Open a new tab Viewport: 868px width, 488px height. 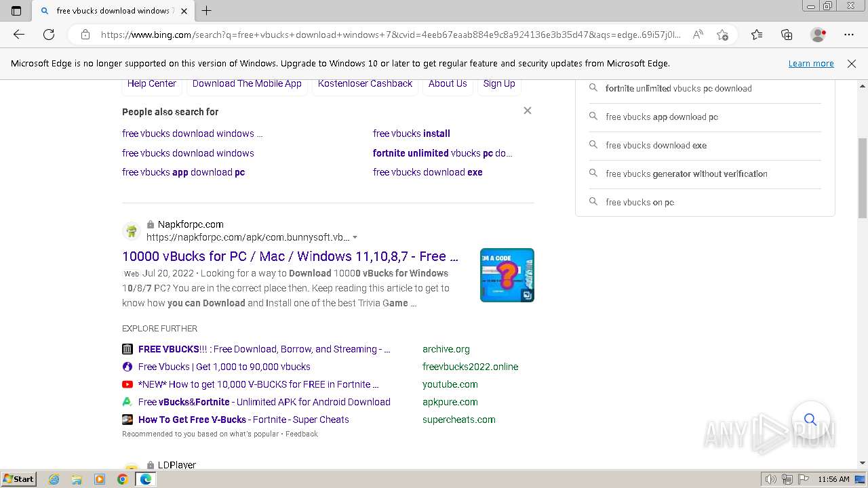click(207, 11)
